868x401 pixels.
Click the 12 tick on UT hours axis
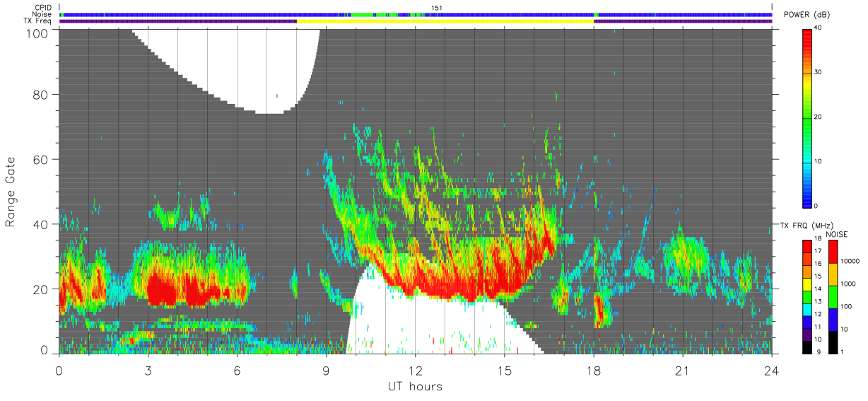pyautogui.click(x=416, y=370)
